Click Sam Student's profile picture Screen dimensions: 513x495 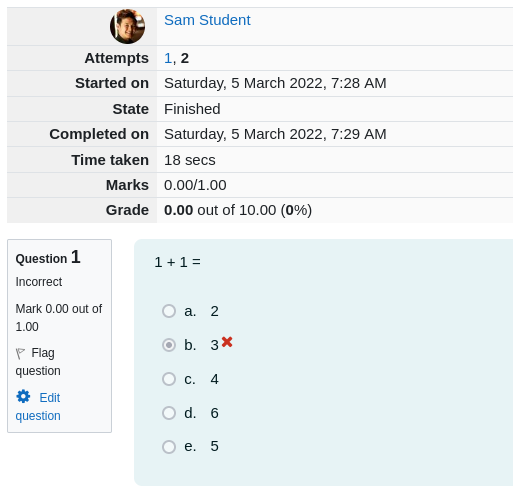pos(127,26)
